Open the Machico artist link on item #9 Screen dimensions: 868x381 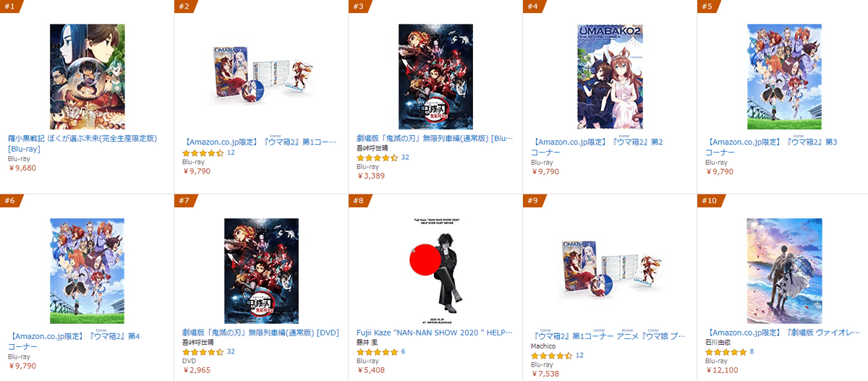(x=544, y=346)
